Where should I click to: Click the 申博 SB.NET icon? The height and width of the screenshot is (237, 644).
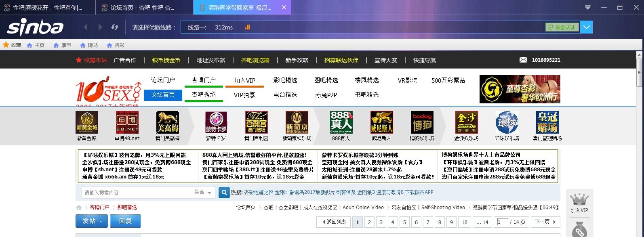tap(127, 122)
